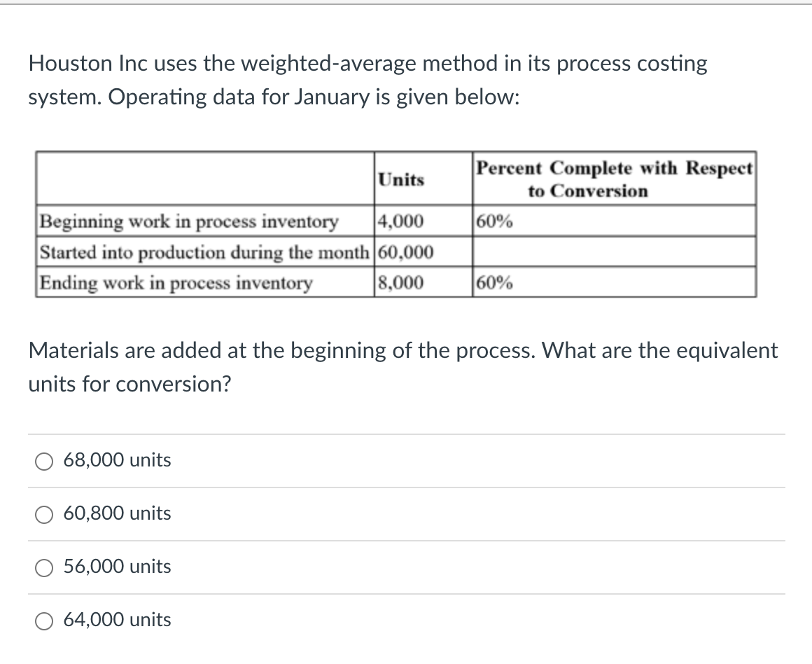Click the 8,000 units table cell
Image resolution: width=812 pixels, height=664 pixels.
[400, 283]
